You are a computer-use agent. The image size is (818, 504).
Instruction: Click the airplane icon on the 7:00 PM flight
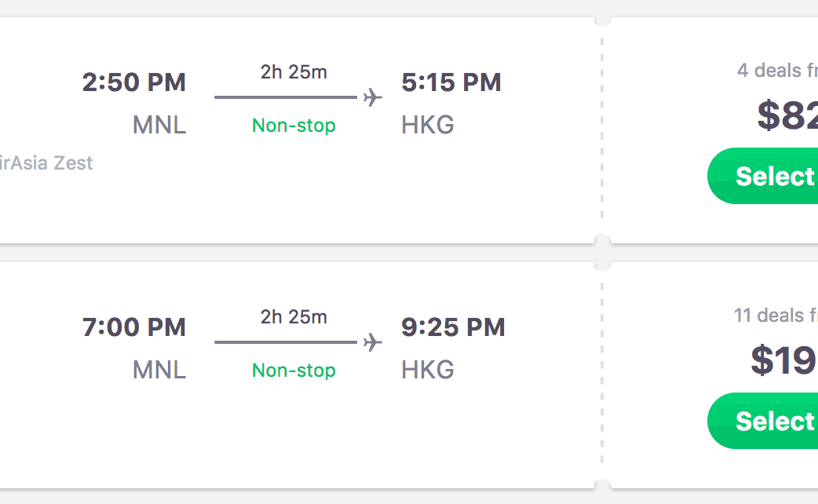[373, 342]
